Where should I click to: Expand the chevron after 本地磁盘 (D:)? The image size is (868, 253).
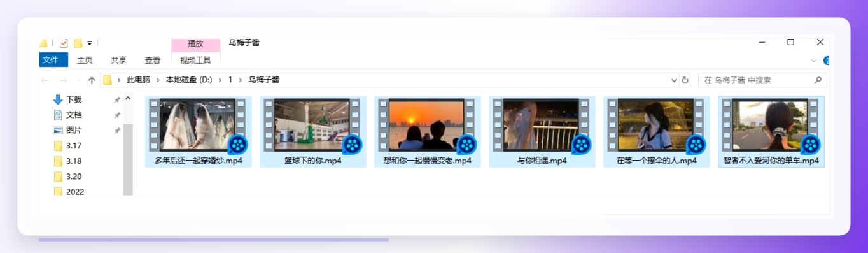[x=220, y=80]
